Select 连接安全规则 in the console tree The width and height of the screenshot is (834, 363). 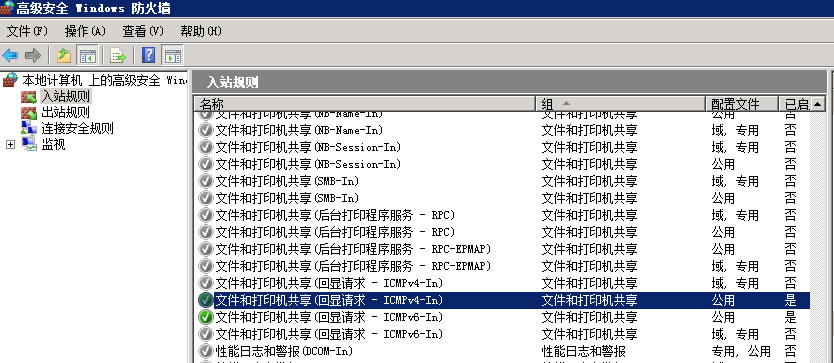coord(77,128)
